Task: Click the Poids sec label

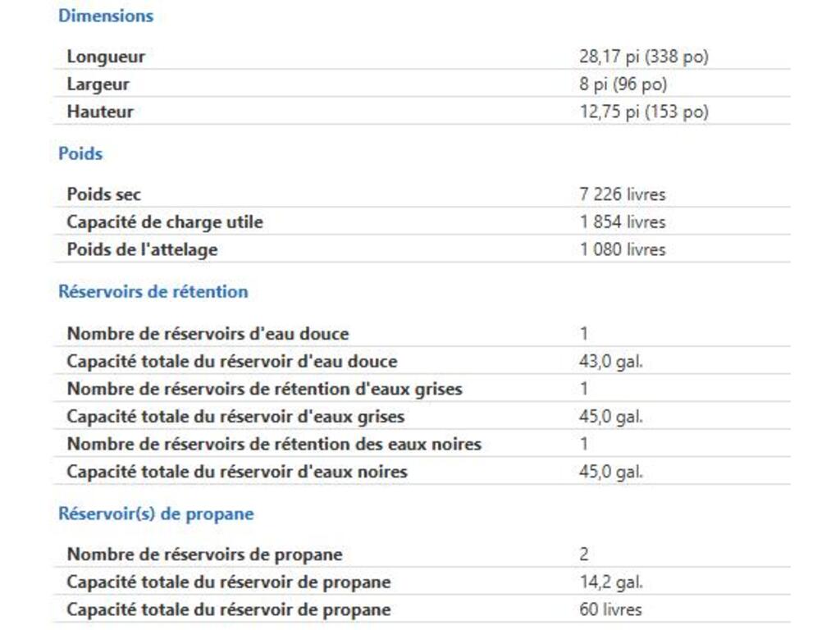Action: coord(103,194)
